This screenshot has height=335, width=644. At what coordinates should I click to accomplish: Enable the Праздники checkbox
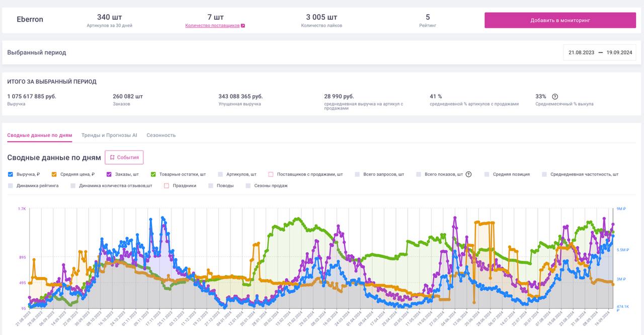click(166, 185)
